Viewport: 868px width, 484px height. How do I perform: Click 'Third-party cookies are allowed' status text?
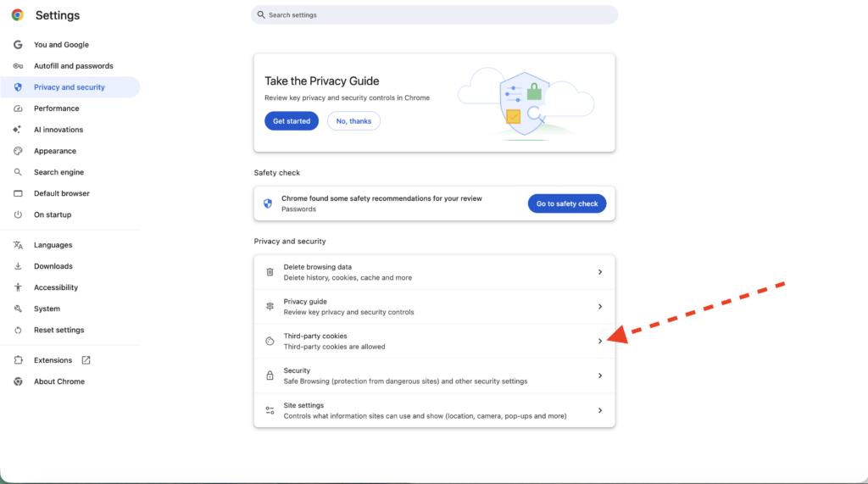pyautogui.click(x=334, y=347)
